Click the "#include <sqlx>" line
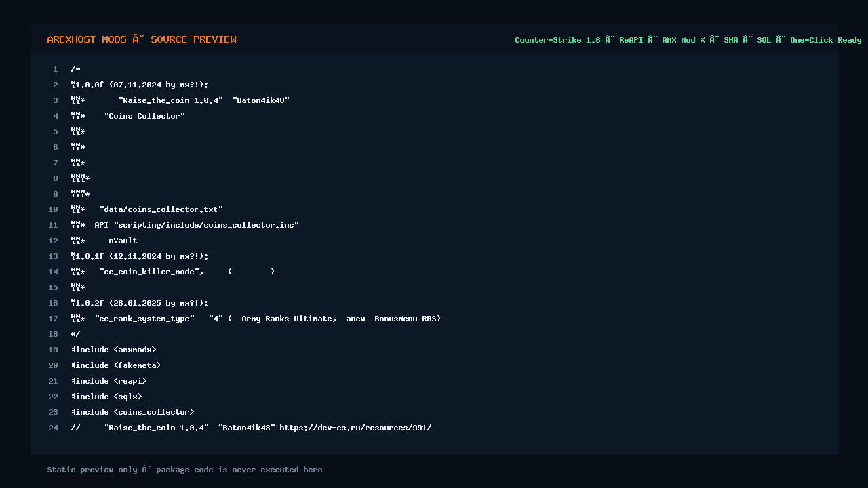The height and width of the screenshot is (488, 868). 106,396
